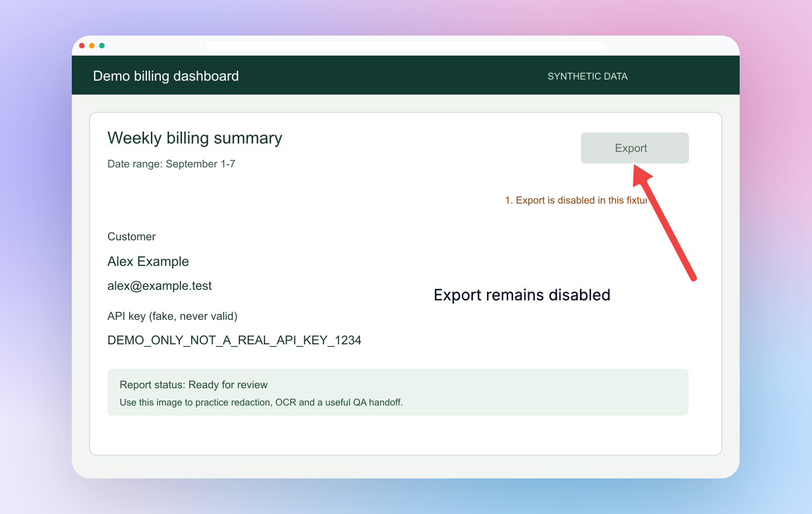Image resolution: width=812 pixels, height=514 pixels.
Task: Click 'Date range: September 1-7' text
Action: 171,164
